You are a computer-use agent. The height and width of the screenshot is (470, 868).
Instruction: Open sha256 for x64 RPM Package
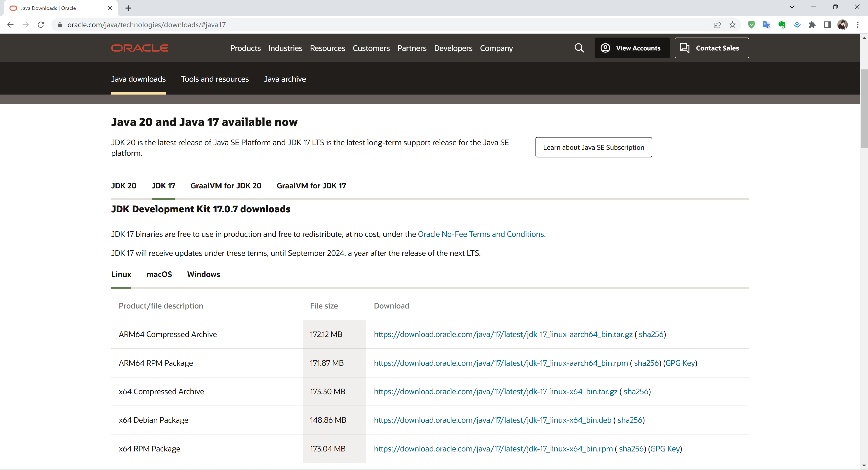point(631,449)
